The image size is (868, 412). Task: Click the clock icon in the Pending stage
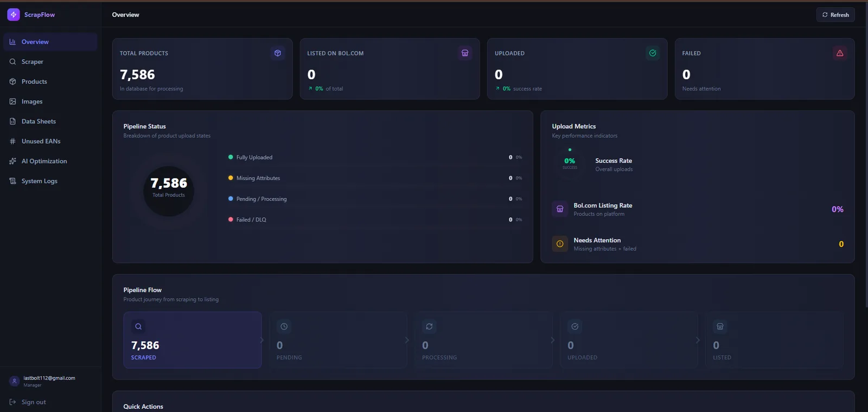[x=284, y=326]
